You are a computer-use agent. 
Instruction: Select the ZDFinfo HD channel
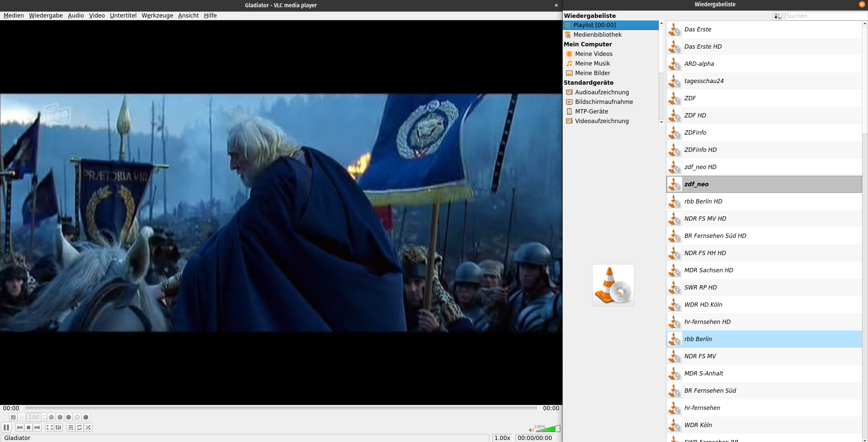click(700, 150)
